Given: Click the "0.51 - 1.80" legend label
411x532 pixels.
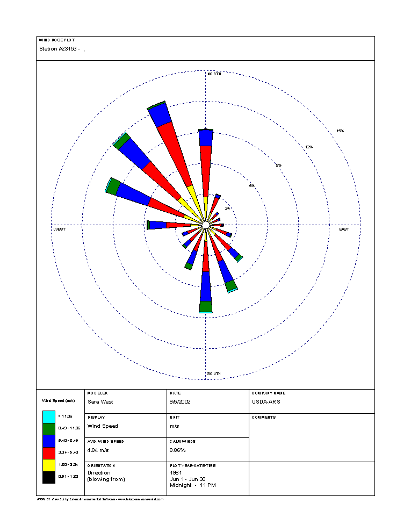Looking at the screenshot, I should (68, 476).
